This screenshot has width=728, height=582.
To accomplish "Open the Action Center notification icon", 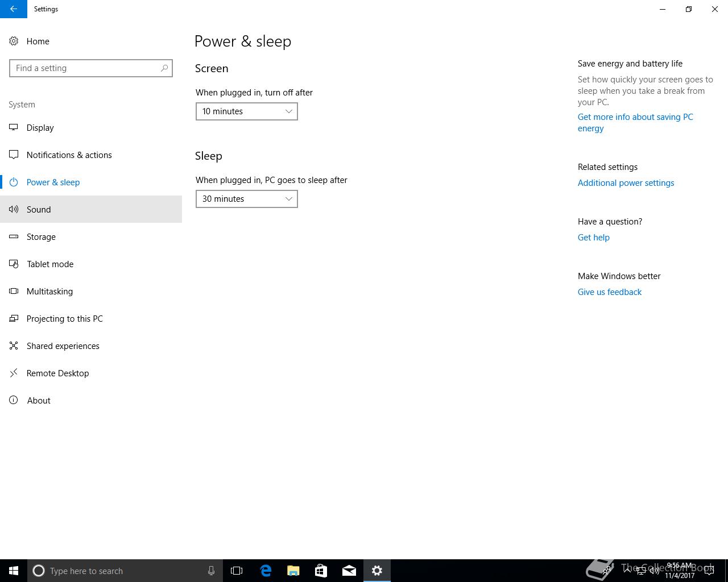I will [709, 571].
